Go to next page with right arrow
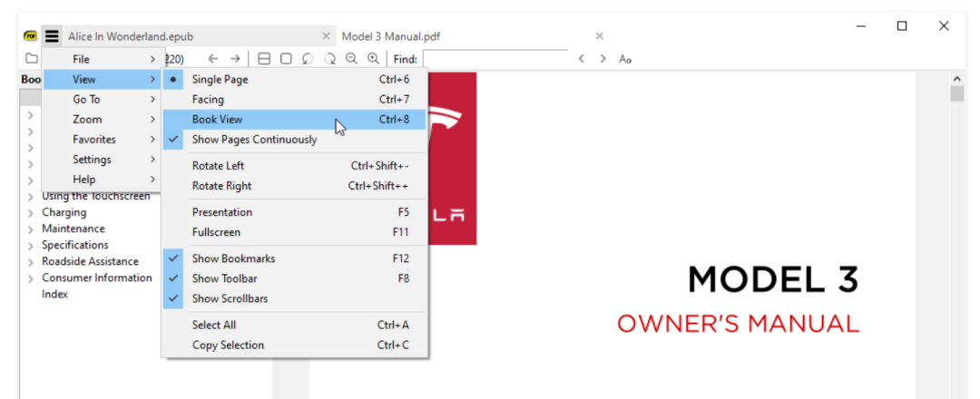The width and height of the screenshot is (980, 399). pyautogui.click(x=235, y=59)
